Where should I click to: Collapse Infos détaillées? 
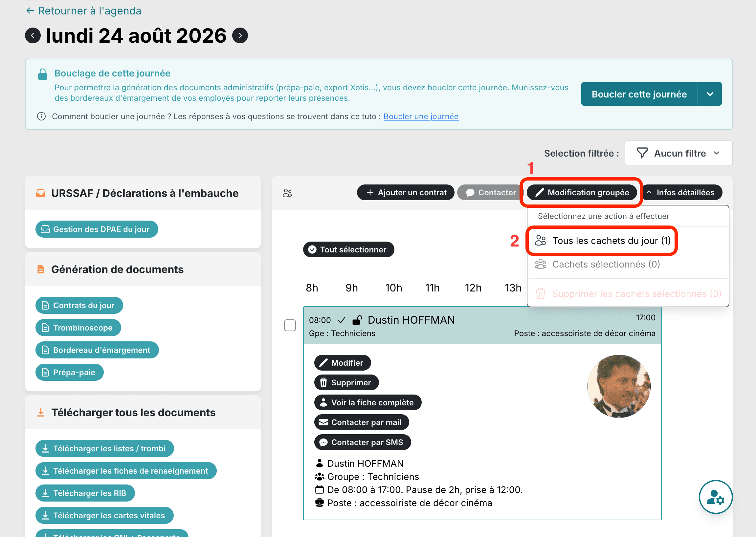click(681, 192)
